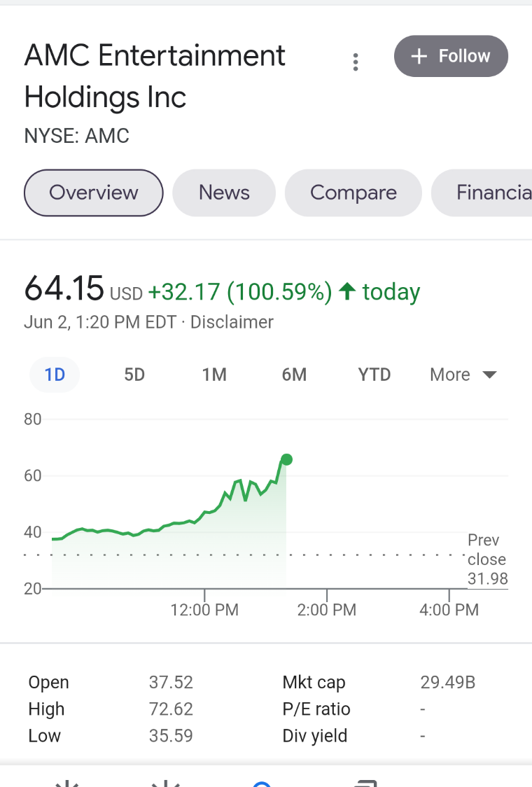This screenshot has height=787, width=532.
Task: Open the Compare tab
Action: click(353, 193)
